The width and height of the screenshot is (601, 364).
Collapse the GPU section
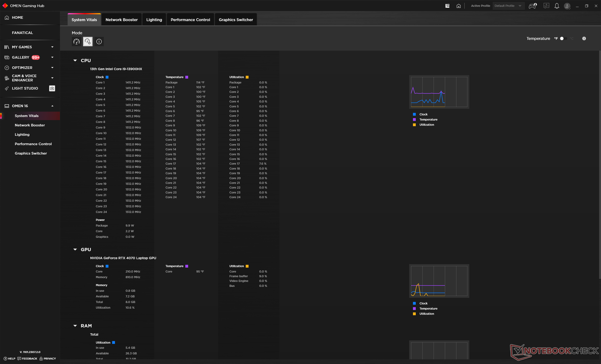75,250
